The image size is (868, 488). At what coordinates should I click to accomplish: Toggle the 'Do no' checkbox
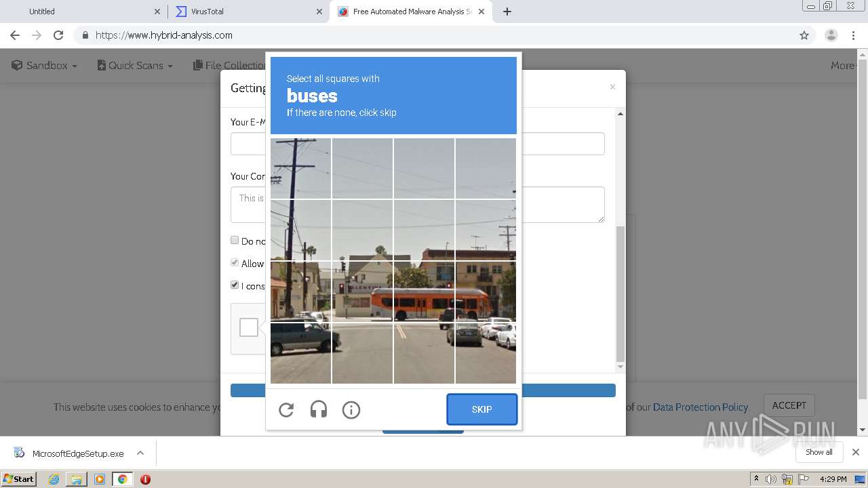click(x=235, y=240)
